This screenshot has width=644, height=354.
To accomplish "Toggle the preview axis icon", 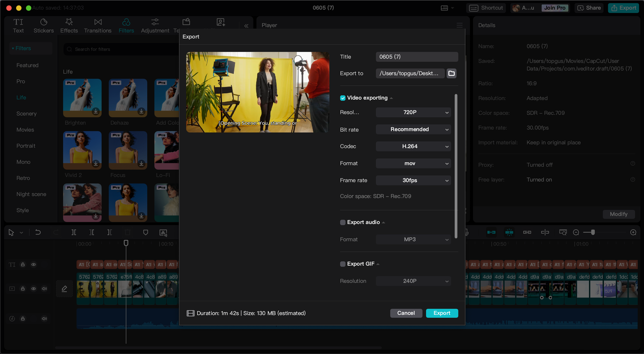I will [545, 232].
